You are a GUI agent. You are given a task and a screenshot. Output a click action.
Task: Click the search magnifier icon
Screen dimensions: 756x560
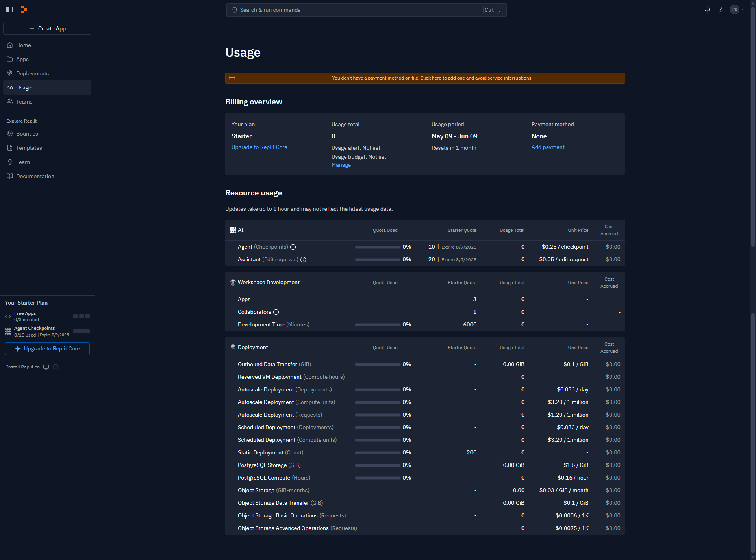(x=235, y=10)
